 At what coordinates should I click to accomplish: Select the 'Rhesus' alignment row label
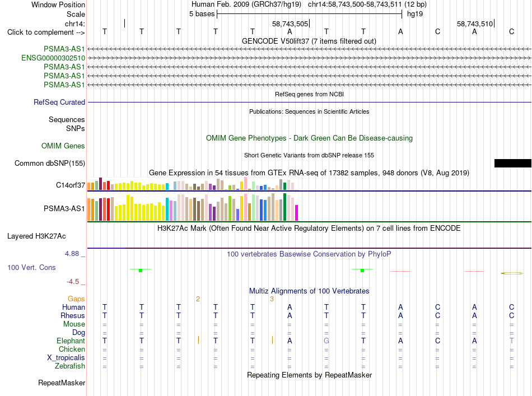[x=73, y=315]
